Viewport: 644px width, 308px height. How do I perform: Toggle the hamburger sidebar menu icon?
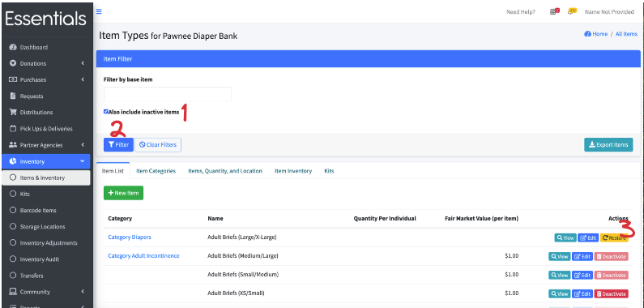pyautogui.click(x=99, y=11)
